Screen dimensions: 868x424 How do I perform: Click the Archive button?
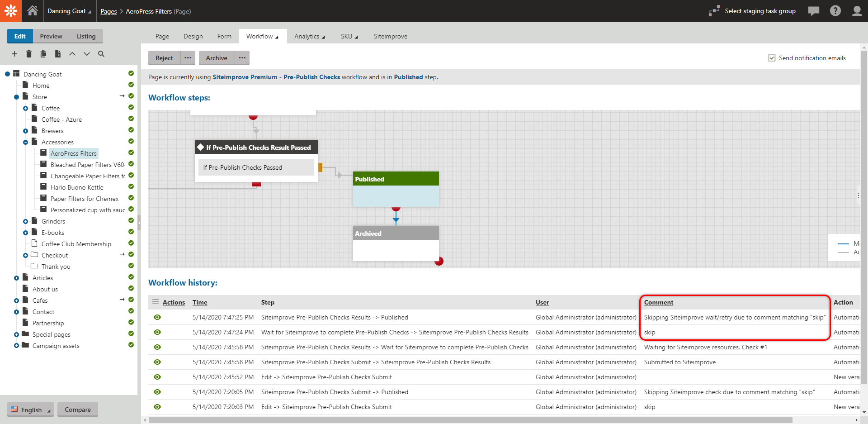217,58
